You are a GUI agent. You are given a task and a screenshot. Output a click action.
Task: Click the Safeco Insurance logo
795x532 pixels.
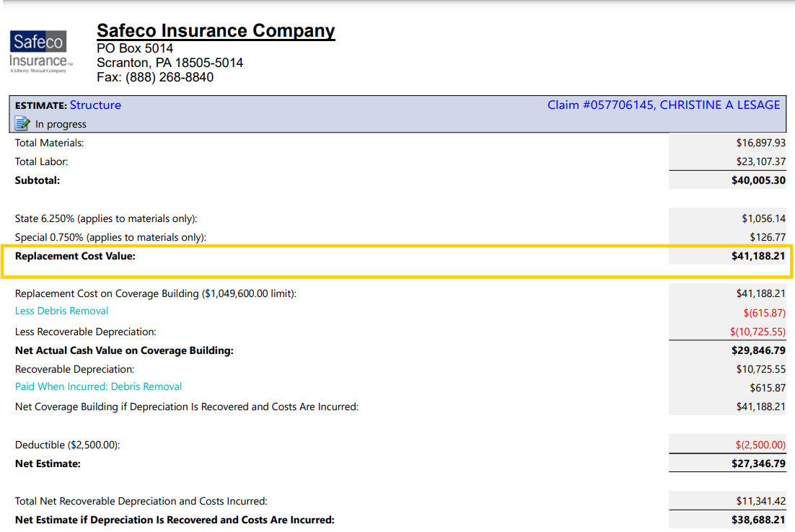point(41,52)
